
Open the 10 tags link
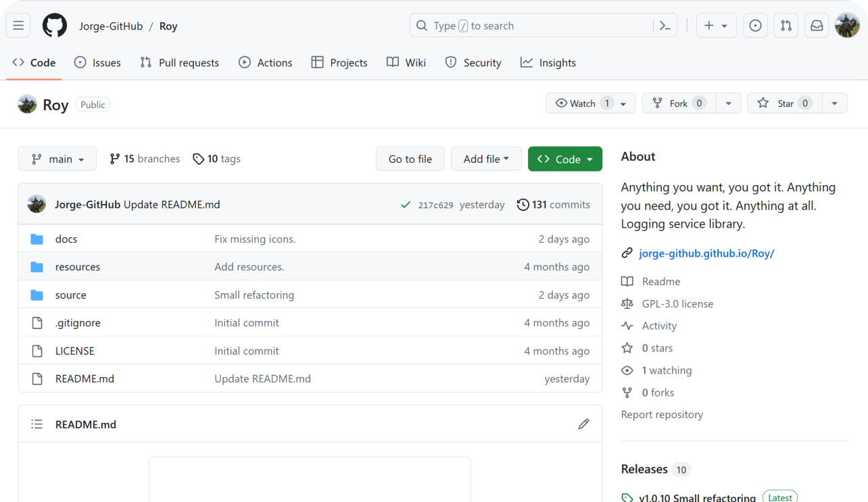pyautogui.click(x=216, y=159)
